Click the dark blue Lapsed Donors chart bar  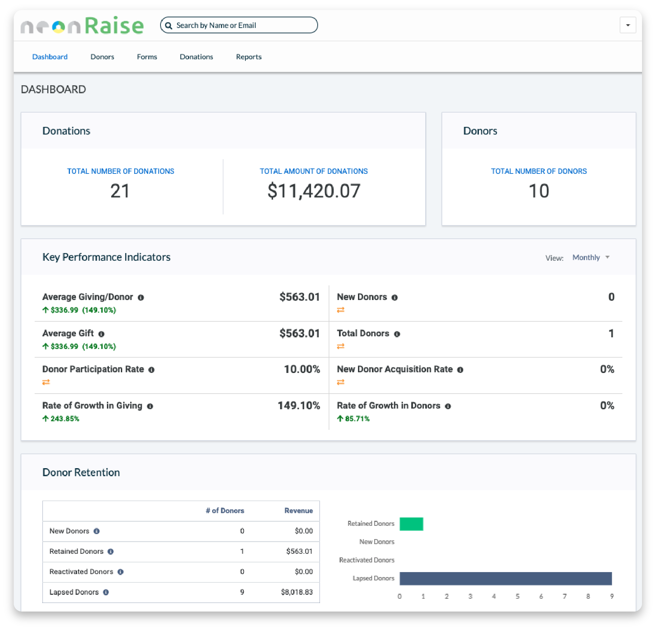[505, 579]
